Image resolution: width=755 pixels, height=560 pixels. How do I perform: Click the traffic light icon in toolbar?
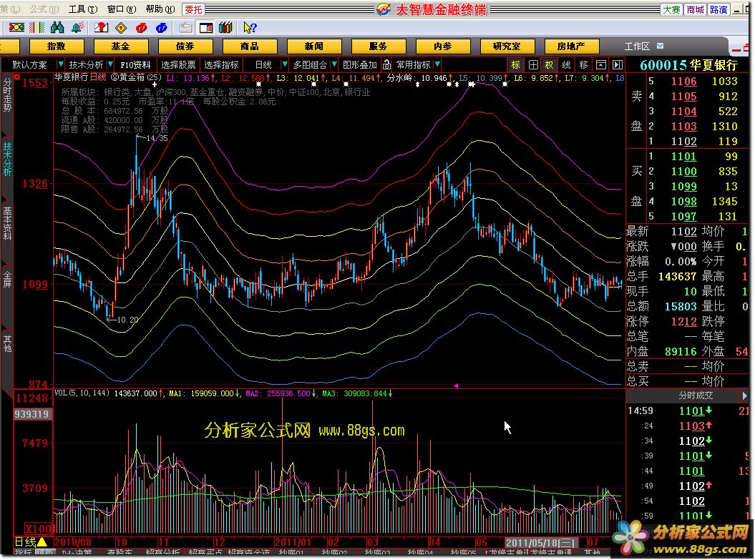coord(17,28)
